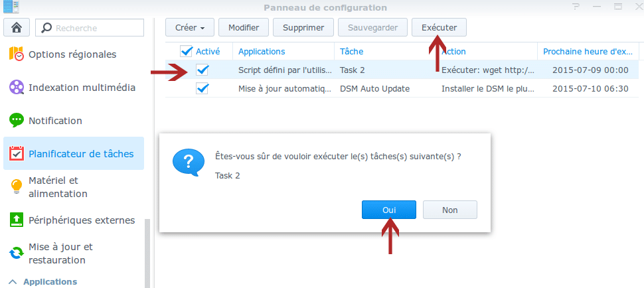The height and width of the screenshot is (288, 644).
Task: Select Planificateur de tâches calendar icon
Action: [x=17, y=154]
